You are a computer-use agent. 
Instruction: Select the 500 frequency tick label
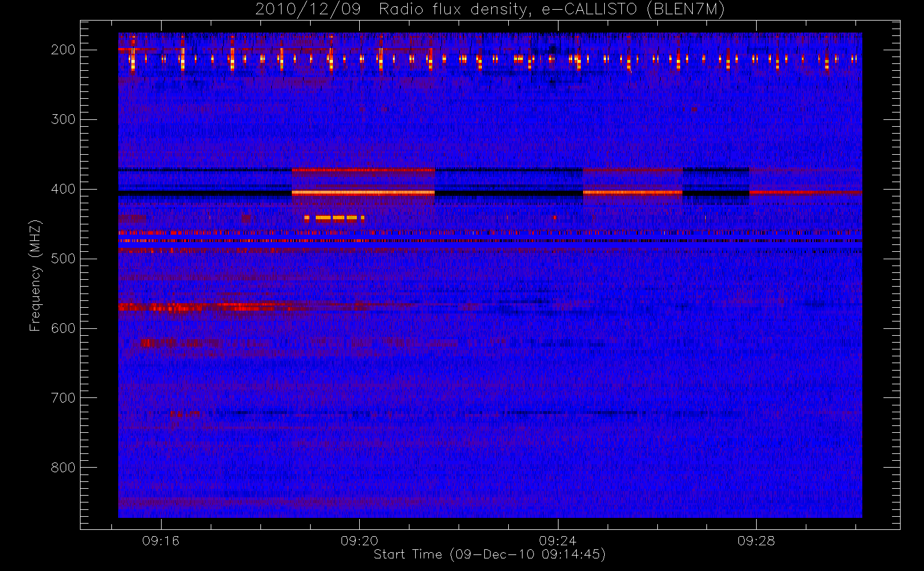point(63,259)
